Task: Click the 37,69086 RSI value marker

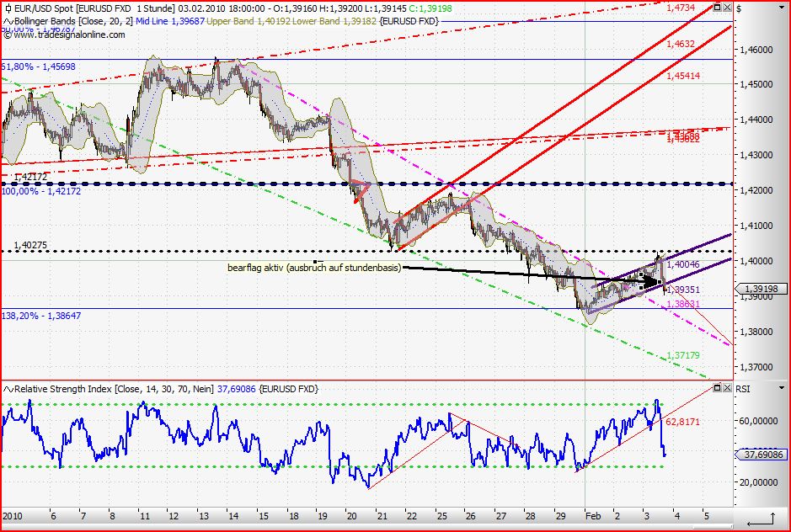Action: (763, 455)
